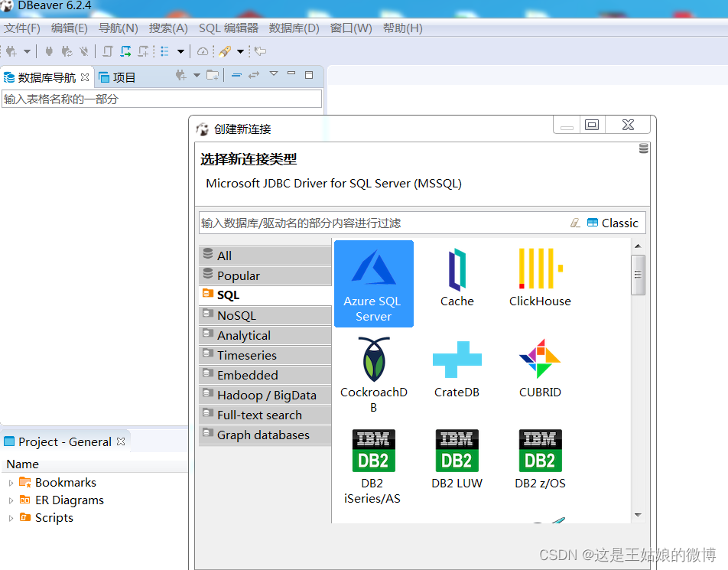
Task: Select the DB2 iSeries/AS driver
Action: pyautogui.click(x=372, y=467)
